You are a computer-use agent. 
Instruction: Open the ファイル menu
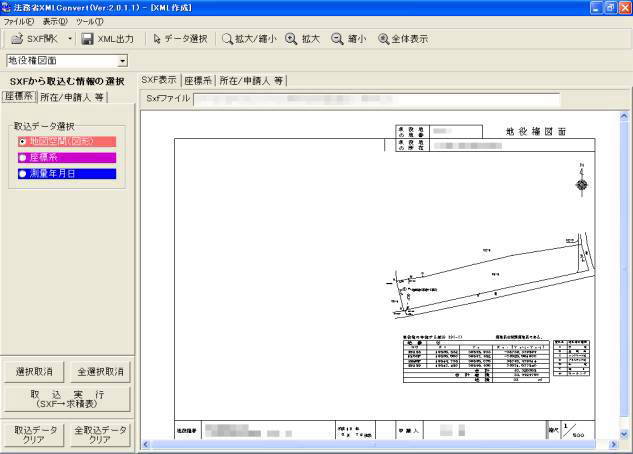[x=19, y=21]
